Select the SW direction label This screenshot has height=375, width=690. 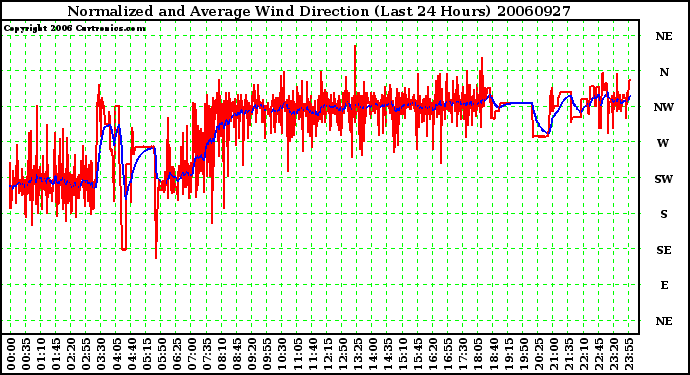[664, 179]
